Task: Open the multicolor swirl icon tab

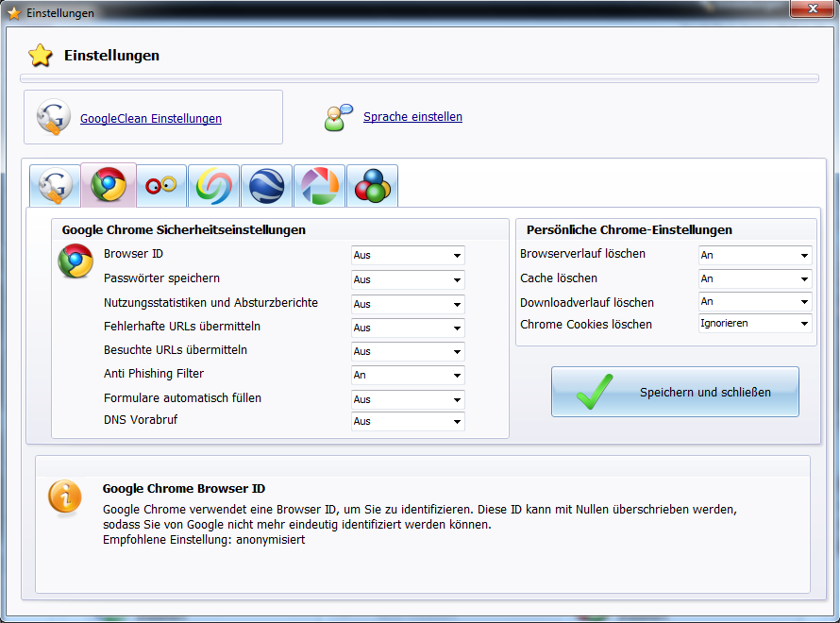Action: tap(213, 185)
